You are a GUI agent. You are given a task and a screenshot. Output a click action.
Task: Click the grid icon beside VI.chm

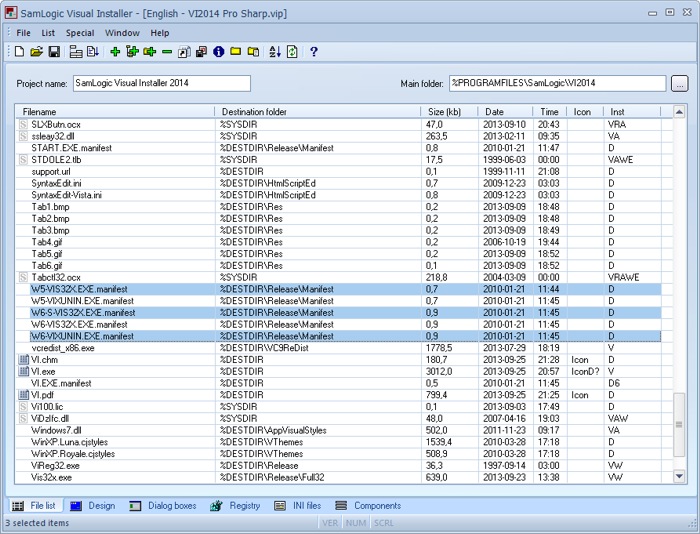pos(23,360)
